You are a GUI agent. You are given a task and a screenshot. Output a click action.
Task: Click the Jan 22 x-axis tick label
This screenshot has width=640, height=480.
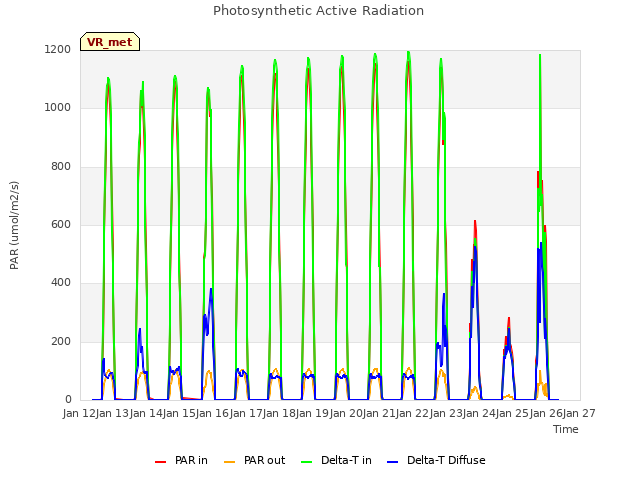coord(413,413)
